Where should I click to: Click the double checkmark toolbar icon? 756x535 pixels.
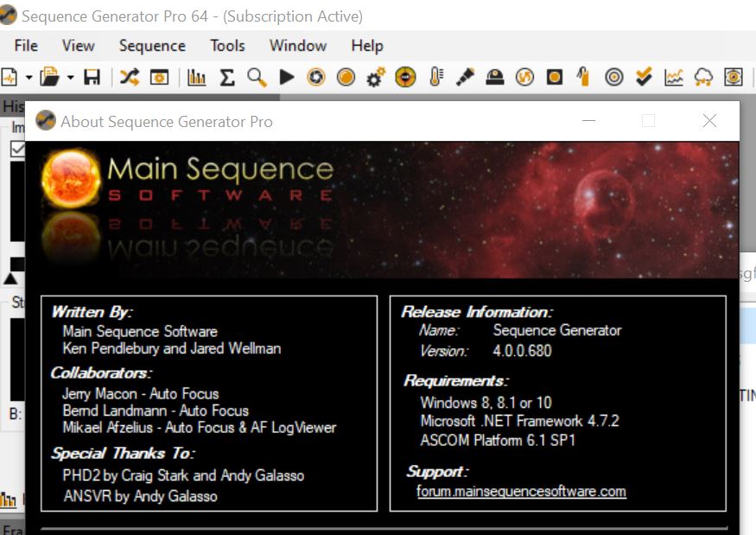click(644, 77)
